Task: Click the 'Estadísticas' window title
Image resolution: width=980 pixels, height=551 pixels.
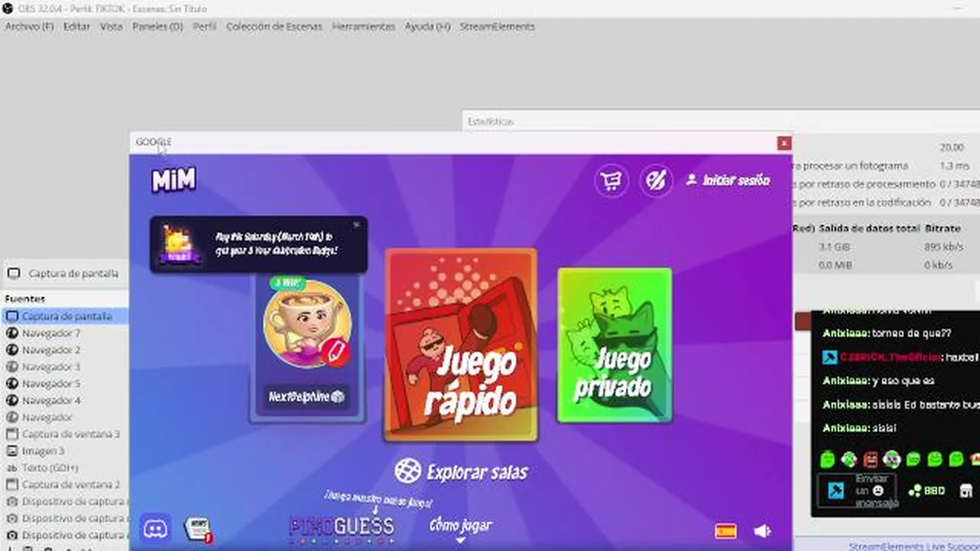Action: point(490,122)
